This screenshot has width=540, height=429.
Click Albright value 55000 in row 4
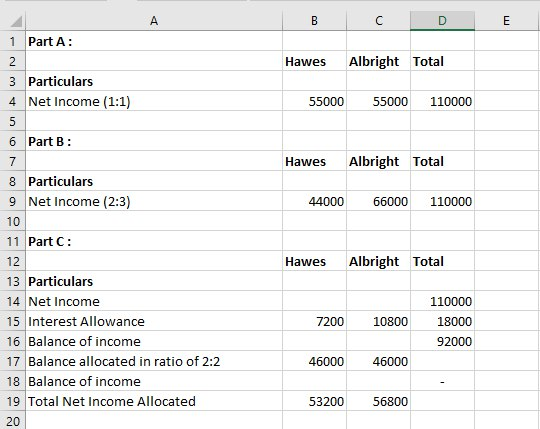pos(378,101)
